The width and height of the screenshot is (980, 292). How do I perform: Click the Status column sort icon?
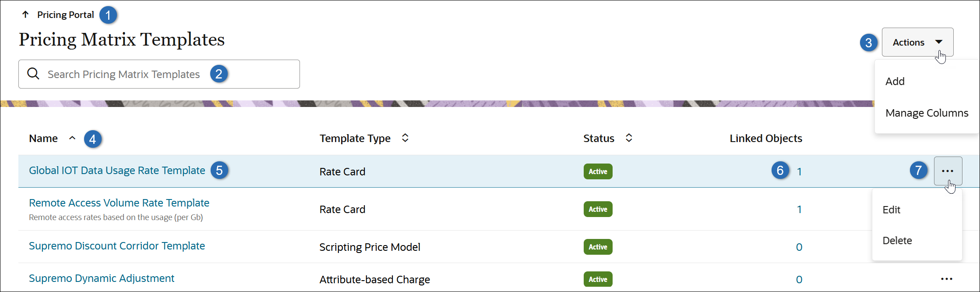pyautogui.click(x=629, y=138)
